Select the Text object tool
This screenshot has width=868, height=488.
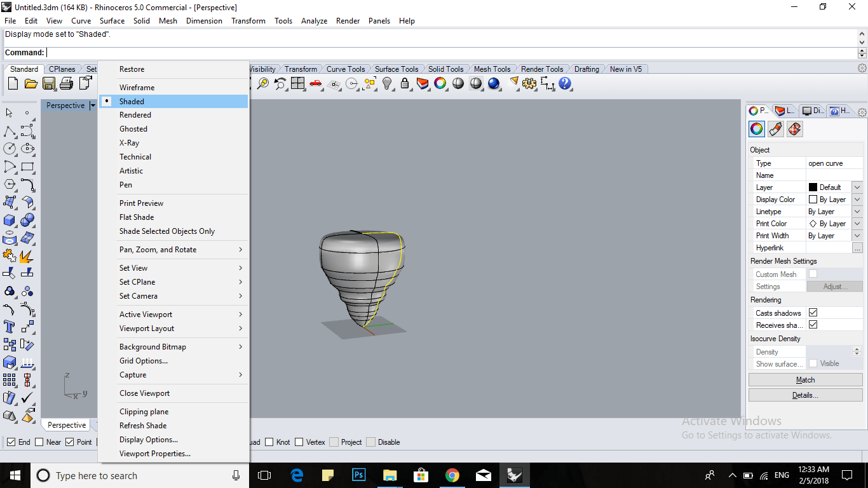click(10, 327)
